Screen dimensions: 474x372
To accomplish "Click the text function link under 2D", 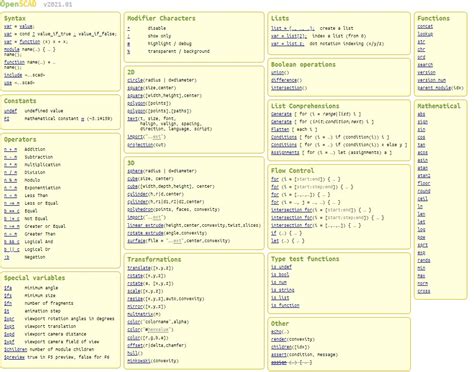I will pos(132,119).
